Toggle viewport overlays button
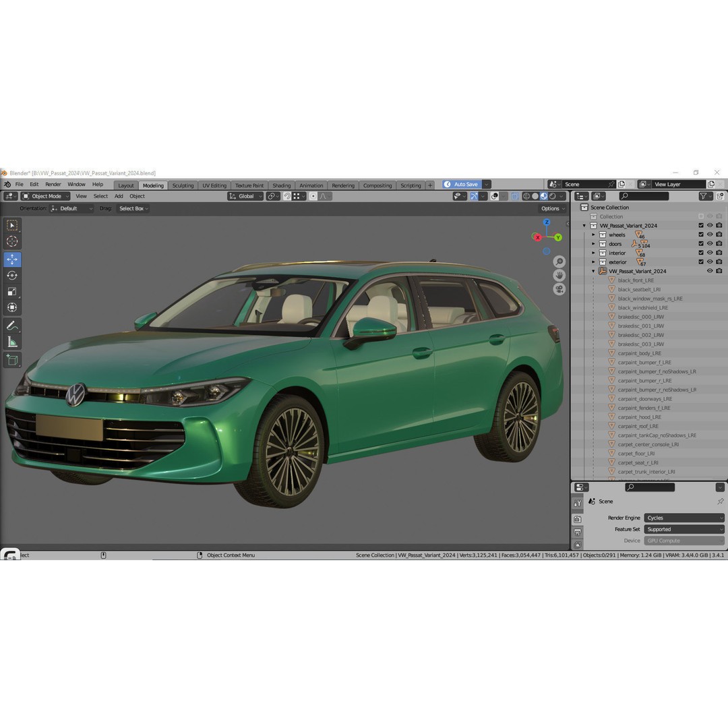The width and height of the screenshot is (728, 728). [x=495, y=196]
